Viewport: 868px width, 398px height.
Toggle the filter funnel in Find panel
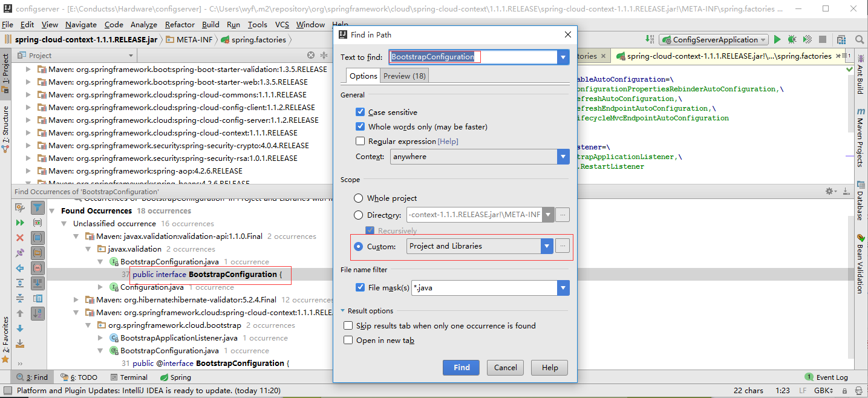(x=38, y=207)
